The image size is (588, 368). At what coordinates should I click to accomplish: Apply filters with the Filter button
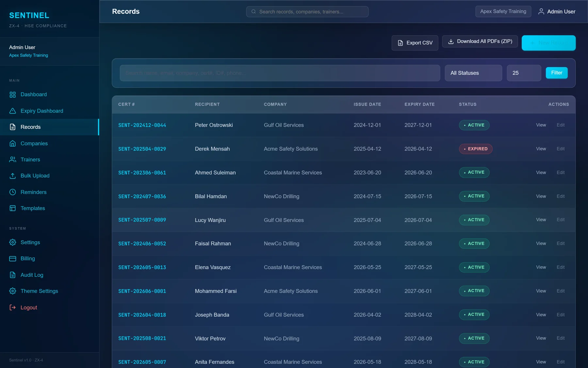557,73
